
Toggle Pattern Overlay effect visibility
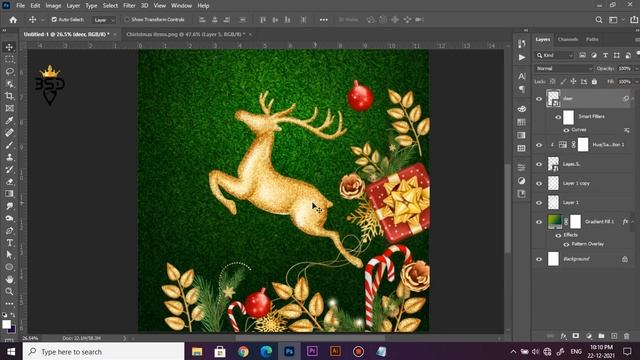coord(566,244)
